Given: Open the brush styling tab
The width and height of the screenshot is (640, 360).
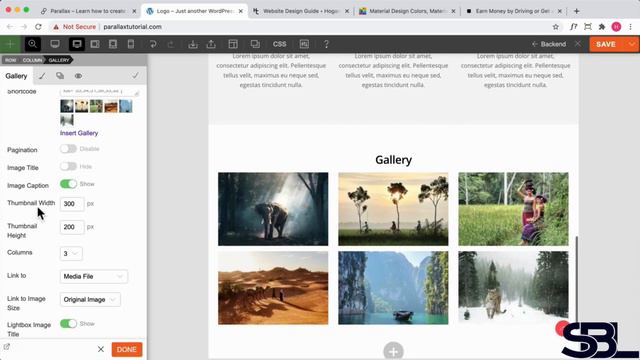Looking at the screenshot, I should point(42,76).
